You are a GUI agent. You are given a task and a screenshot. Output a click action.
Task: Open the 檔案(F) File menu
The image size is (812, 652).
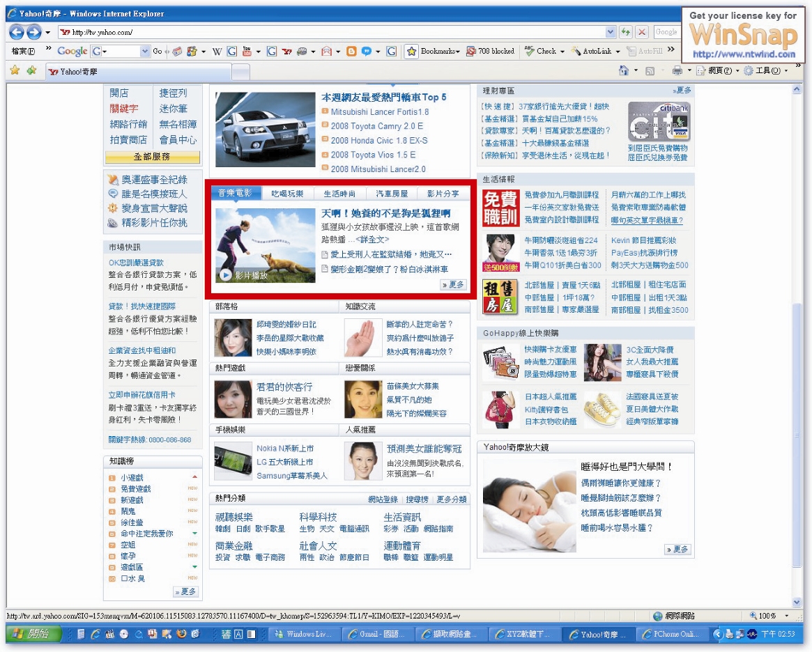point(23,52)
